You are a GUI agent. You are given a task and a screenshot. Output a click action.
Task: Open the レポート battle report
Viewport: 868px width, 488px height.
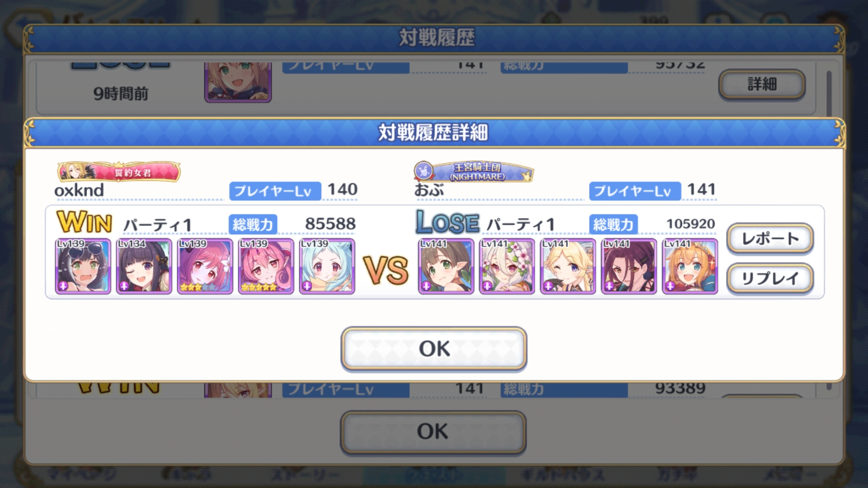click(770, 239)
